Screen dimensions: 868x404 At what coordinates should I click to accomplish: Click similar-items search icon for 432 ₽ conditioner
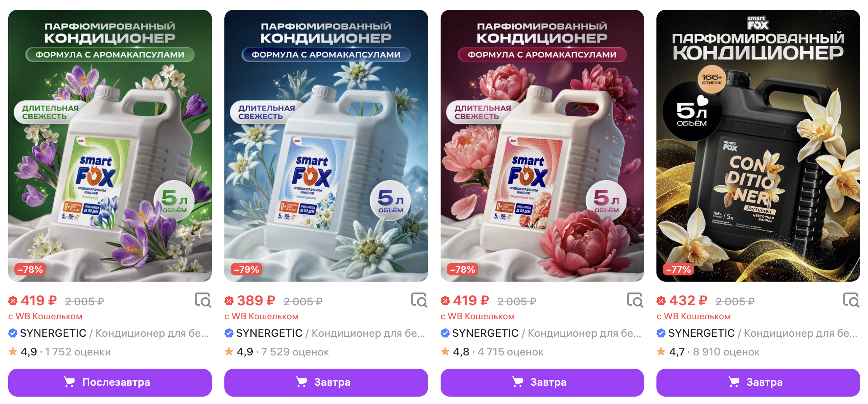(851, 300)
